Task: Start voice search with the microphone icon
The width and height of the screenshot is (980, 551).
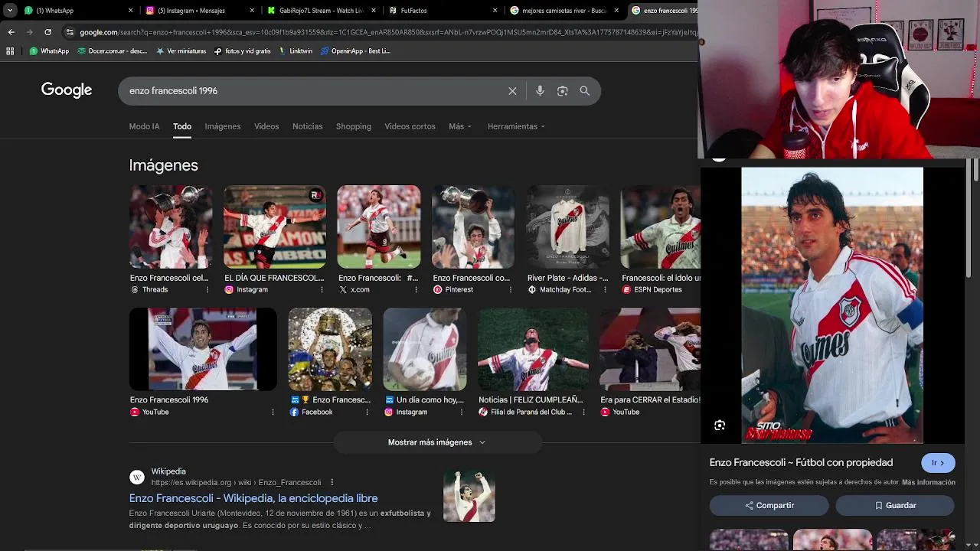Action: click(540, 91)
